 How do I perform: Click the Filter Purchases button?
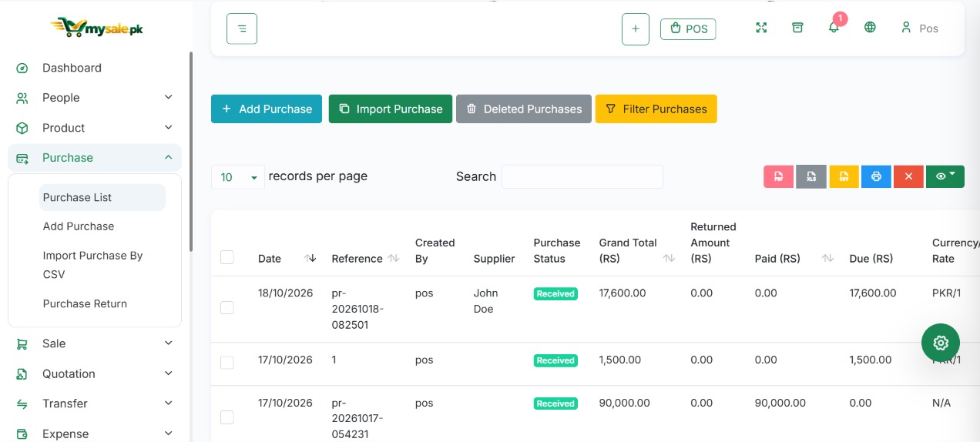click(x=656, y=109)
